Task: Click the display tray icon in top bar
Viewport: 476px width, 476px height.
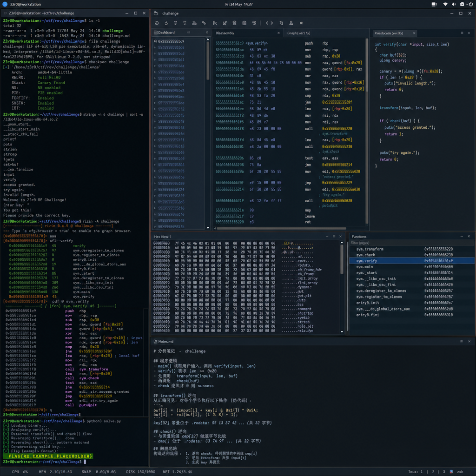Action: pyautogui.click(x=434, y=4)
